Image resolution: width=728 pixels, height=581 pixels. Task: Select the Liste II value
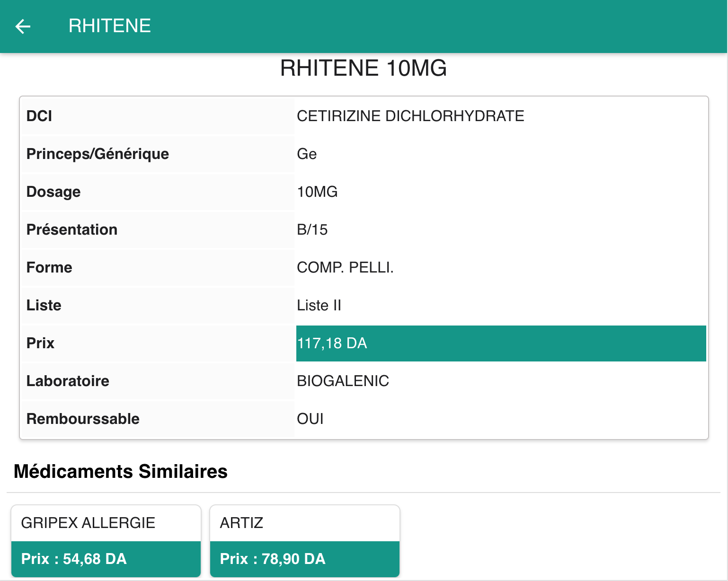click(x=319, y=305)
